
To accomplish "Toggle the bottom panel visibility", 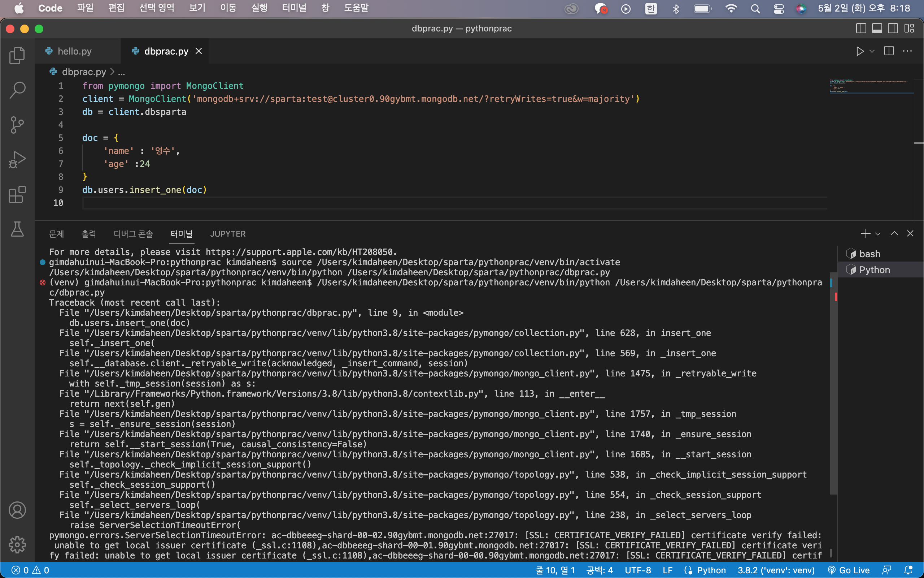I will tap(877, 28).
